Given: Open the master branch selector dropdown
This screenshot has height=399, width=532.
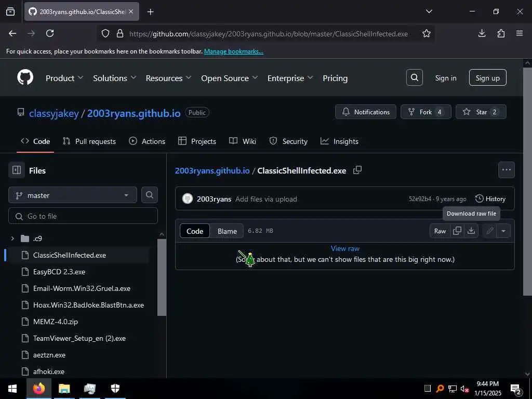Looking at the screenshot, I should (73, 195).
